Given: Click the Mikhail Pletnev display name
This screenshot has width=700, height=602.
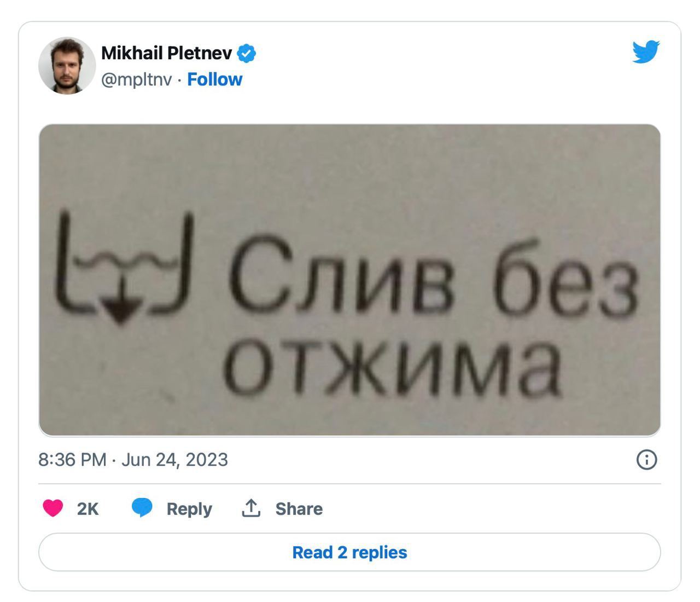Looking at the screenshot, I should [x=167, y=53].
